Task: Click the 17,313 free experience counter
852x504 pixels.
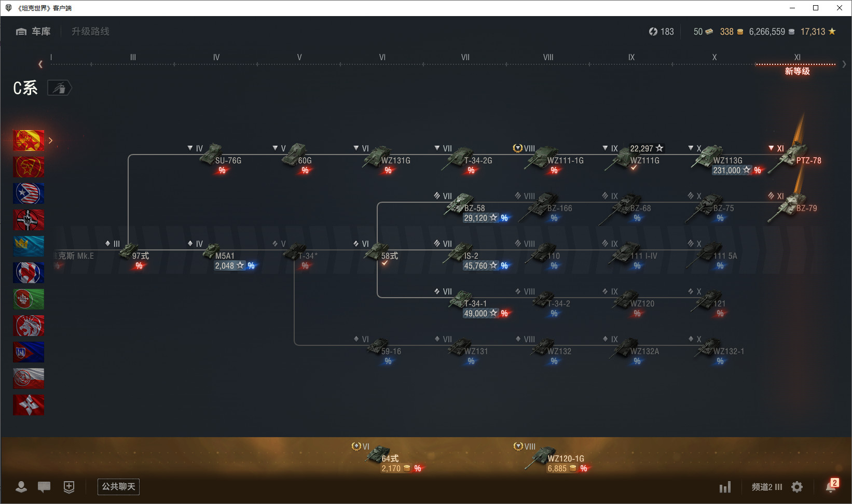Action: point(818,32)
